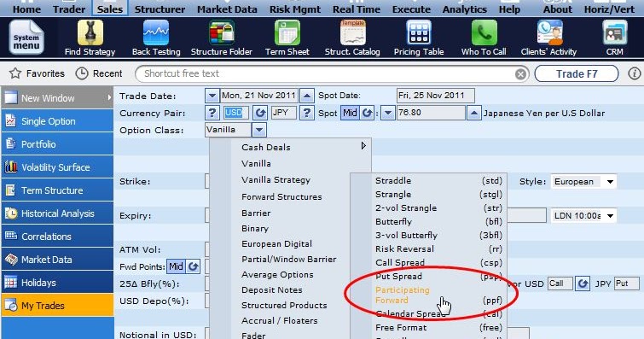Click the Horiz/Vert layout button
The height and width of the screenshot is (339, 644).
point(609,9)
